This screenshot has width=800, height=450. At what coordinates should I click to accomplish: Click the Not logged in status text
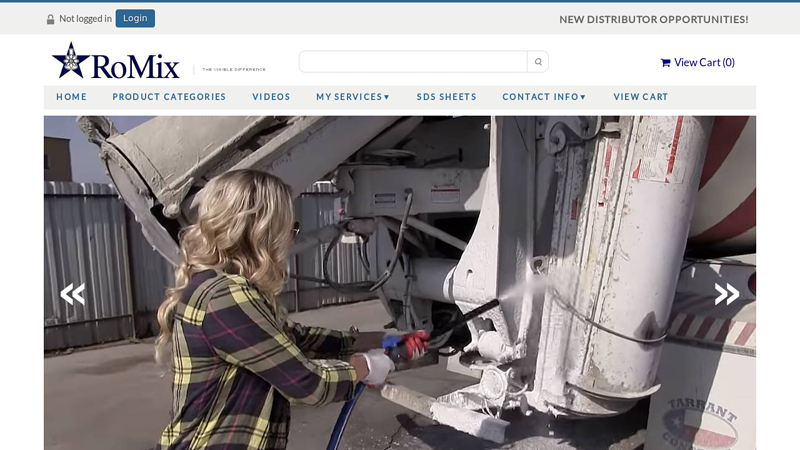coord(85,19)
